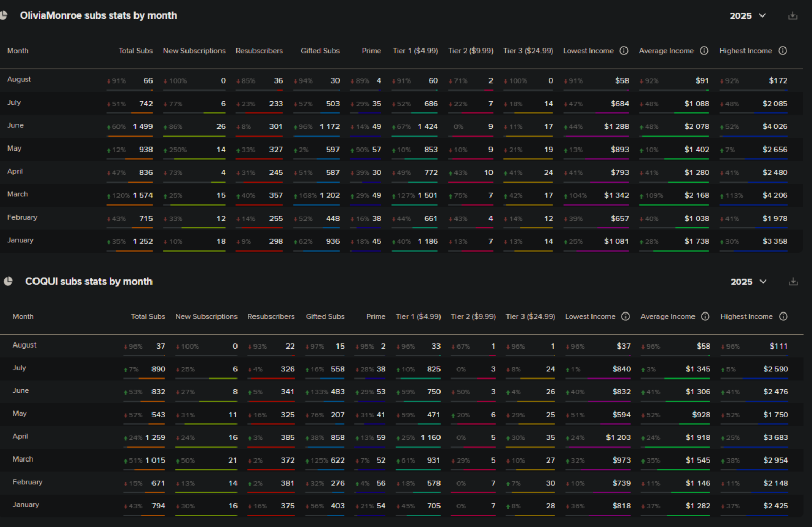Viewport: 812px width, 527px height.
Task: Open Lowest Income info icon in COQUI table
Action: [x=625, y=316]
